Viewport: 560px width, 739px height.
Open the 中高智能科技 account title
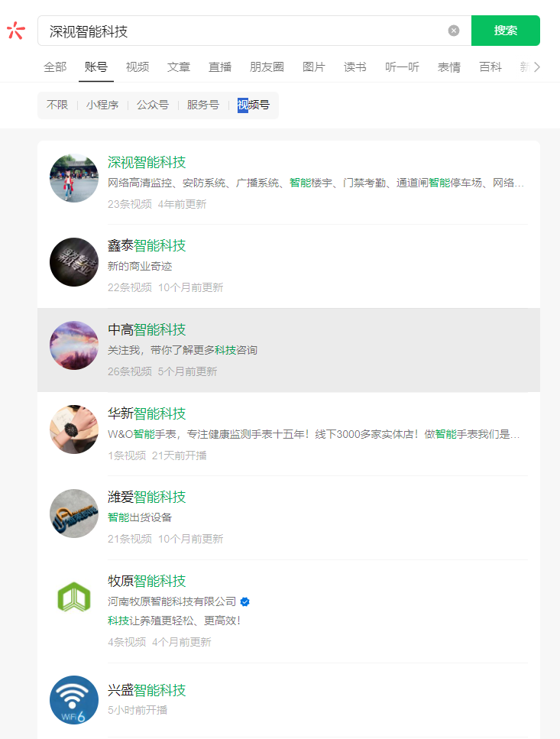(147, 330)
